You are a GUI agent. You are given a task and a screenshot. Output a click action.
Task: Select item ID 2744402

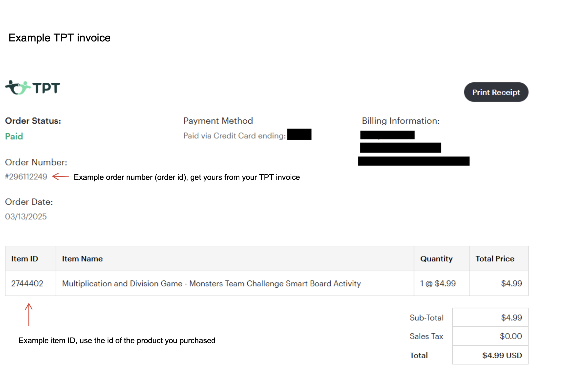(x=27, y=283)
